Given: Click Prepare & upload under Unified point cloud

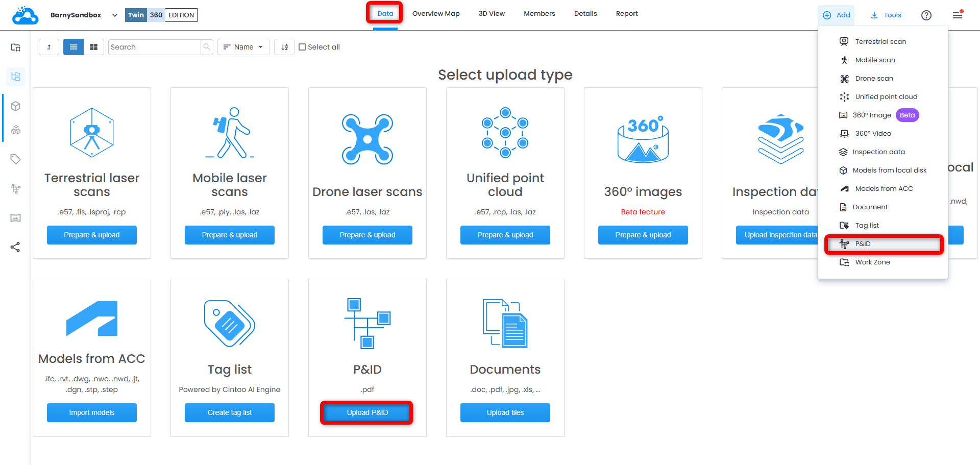Looking at the screenshot, I should click(x=505, y=235).
